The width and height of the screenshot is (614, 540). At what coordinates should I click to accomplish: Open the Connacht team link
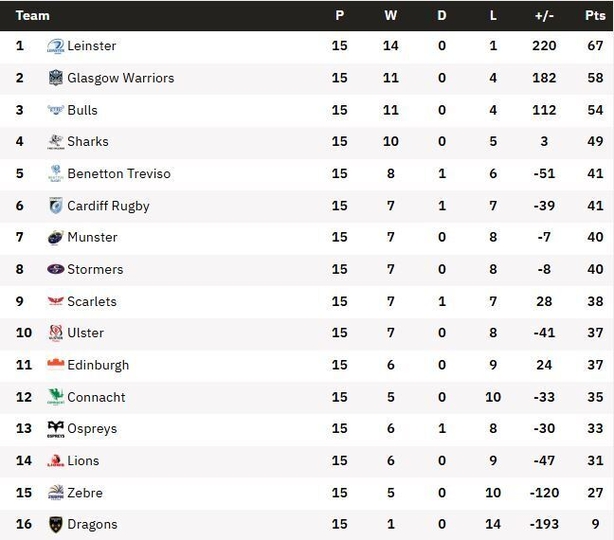[96, 397]
